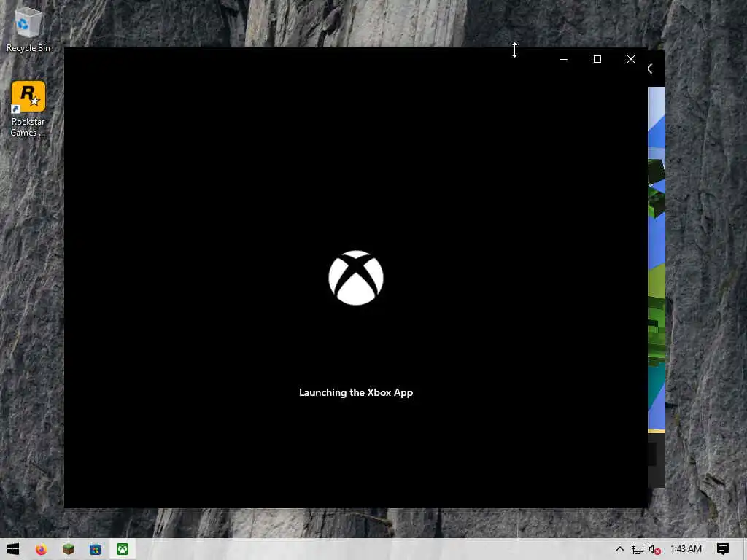
Task: Click the Xbox logo in the splash screen
Action: pos(356,278)
